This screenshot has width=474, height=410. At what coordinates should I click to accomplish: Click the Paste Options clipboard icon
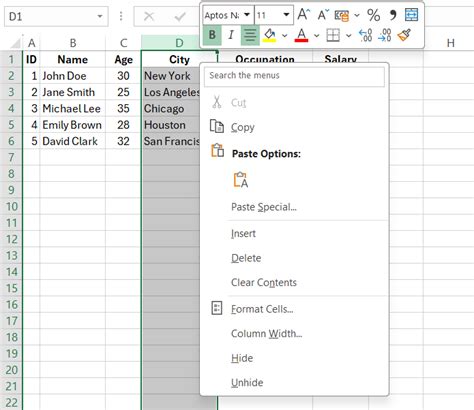point(217,150)
